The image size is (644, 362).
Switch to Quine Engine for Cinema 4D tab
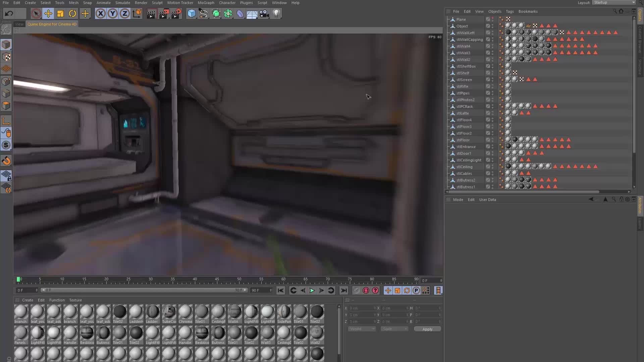(x=52, y=24)
